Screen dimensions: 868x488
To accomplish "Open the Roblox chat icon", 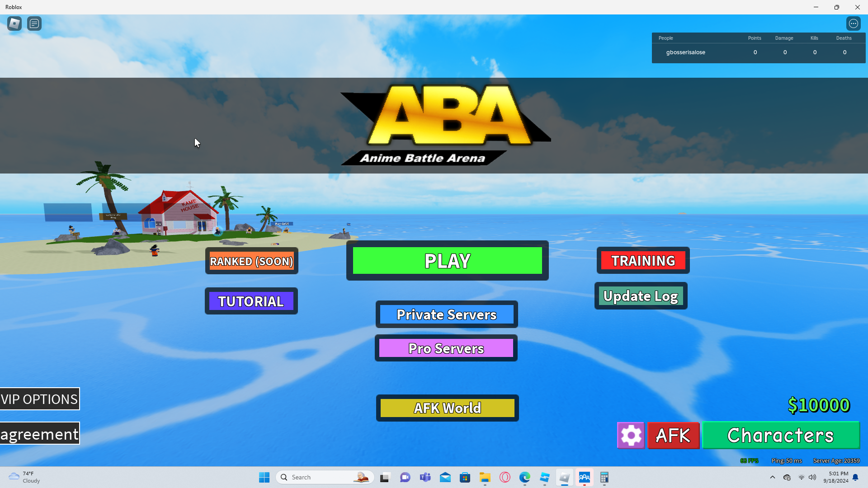I will tap(34, 23).
